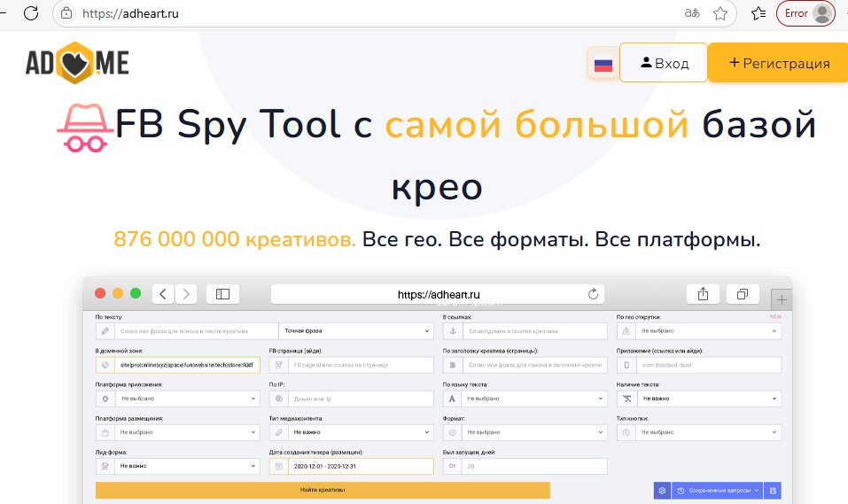The width and height of the screenshot is (848, 504).
Task: Click the pencil icon beside По тексту
Action: (105, 331)
